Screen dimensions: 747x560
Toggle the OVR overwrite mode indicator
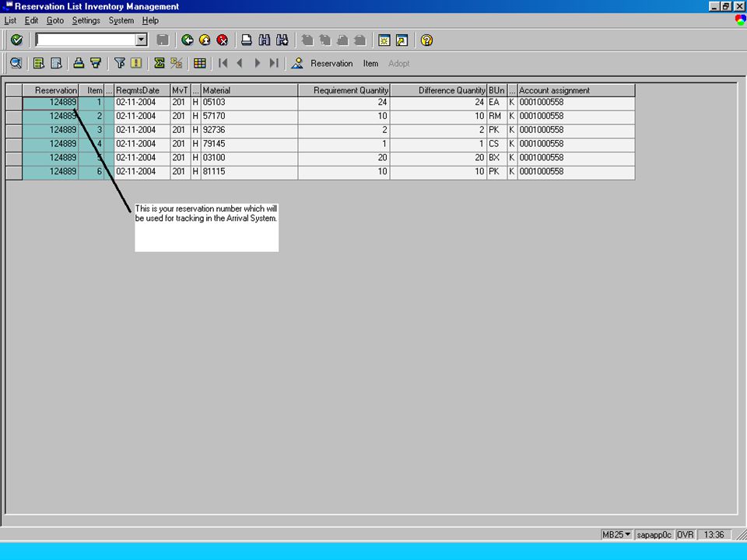[x=686, y=534]
